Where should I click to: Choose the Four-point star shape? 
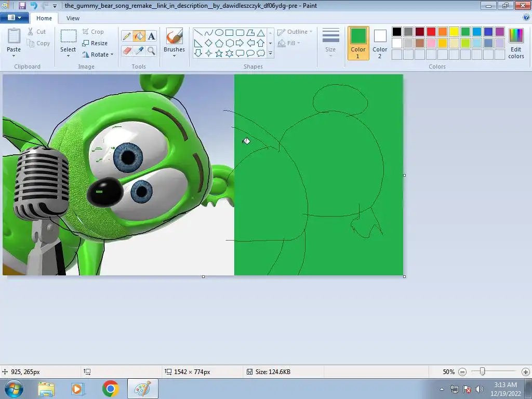(209, 54)
